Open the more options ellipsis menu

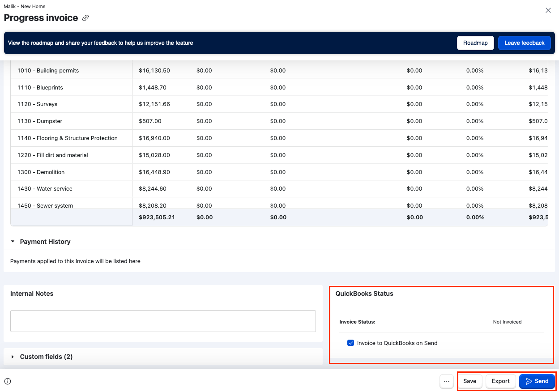click(446, 381)
